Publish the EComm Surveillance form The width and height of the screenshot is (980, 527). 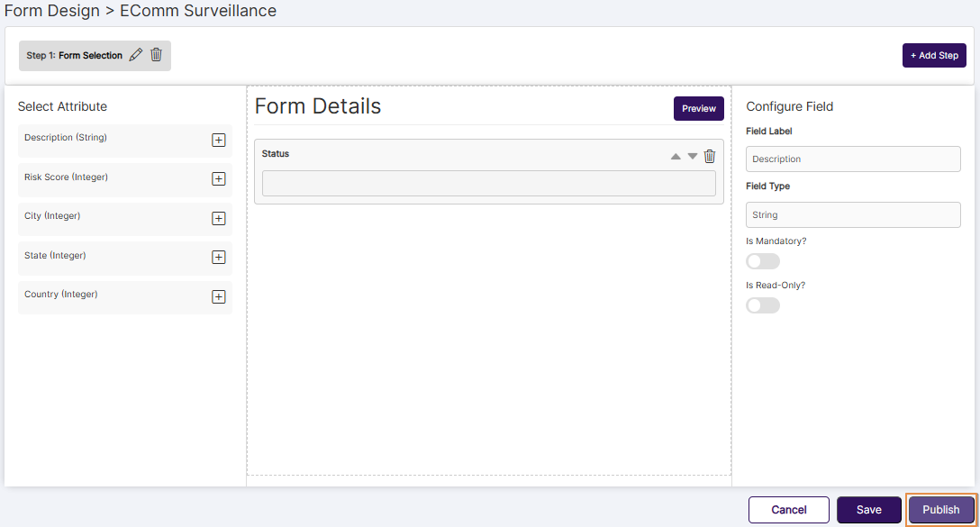click(x=940, y=509)
